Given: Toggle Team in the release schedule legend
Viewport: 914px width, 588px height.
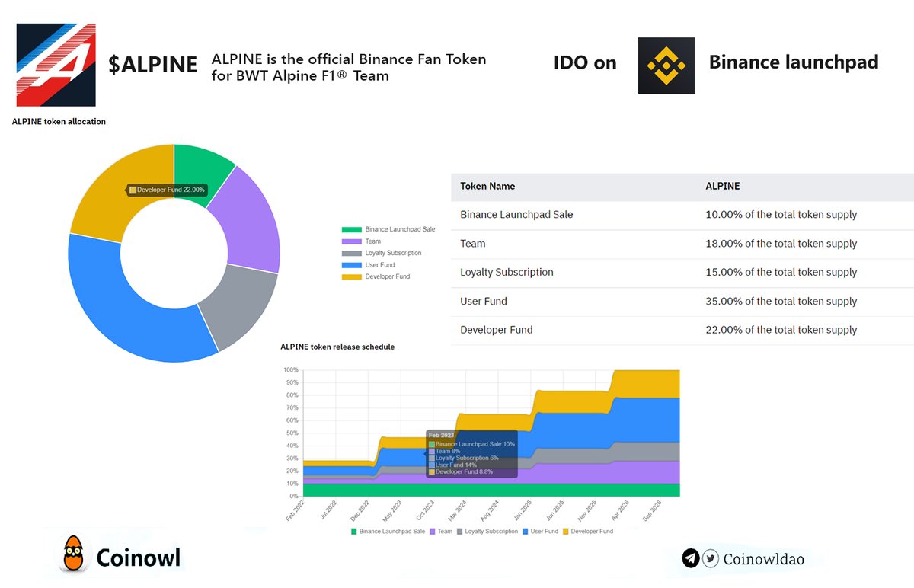Looking at the screenshot, I should [442, 531].
